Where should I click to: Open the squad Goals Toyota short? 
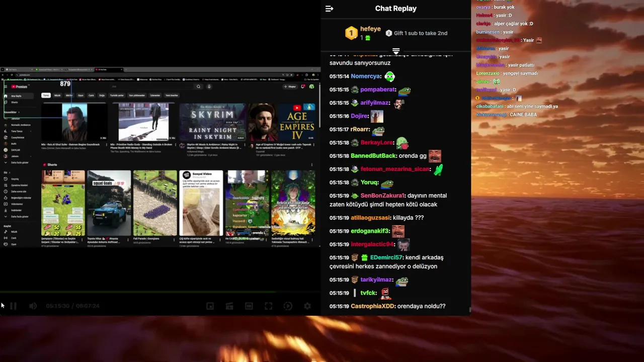(109, 203)
